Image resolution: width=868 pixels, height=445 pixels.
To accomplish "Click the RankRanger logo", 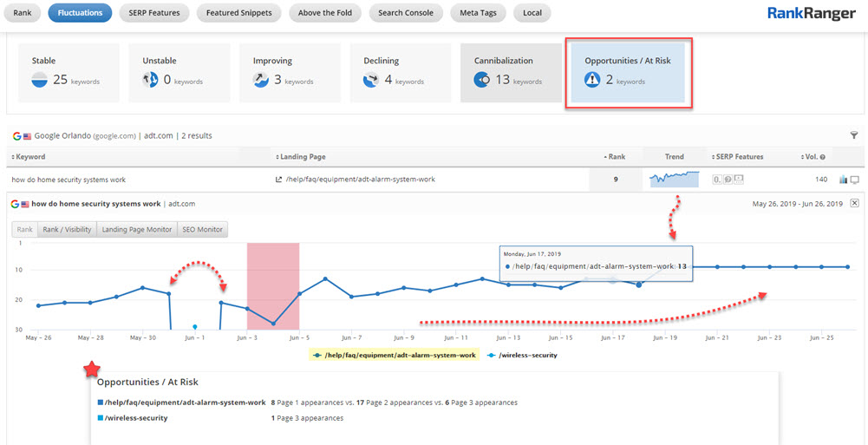I will (x=811, y=14).
